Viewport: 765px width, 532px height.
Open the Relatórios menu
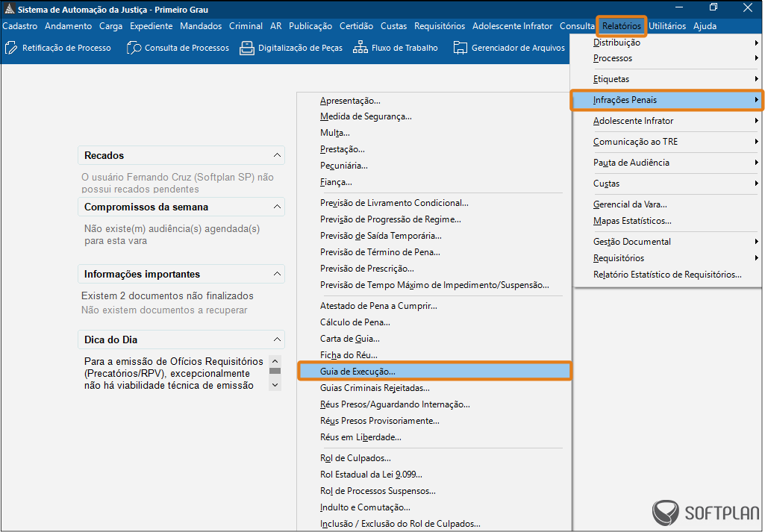click(622, 26)
